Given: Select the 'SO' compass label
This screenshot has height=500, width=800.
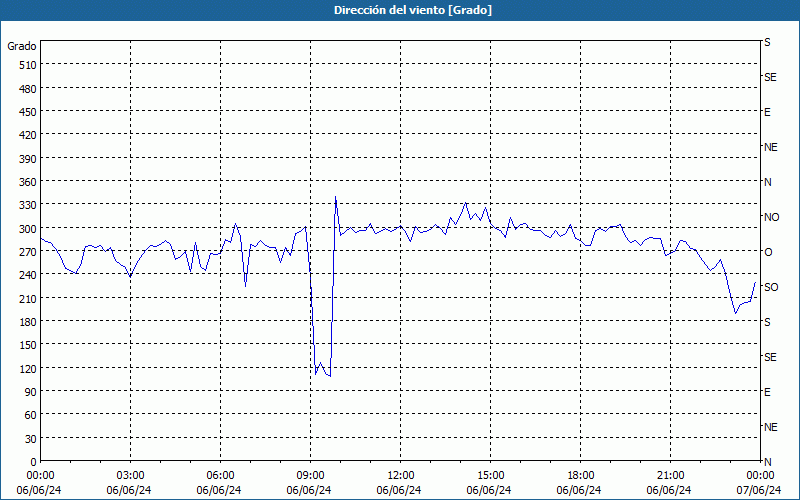Looking at the screenshot, I should tap(771, 287).
